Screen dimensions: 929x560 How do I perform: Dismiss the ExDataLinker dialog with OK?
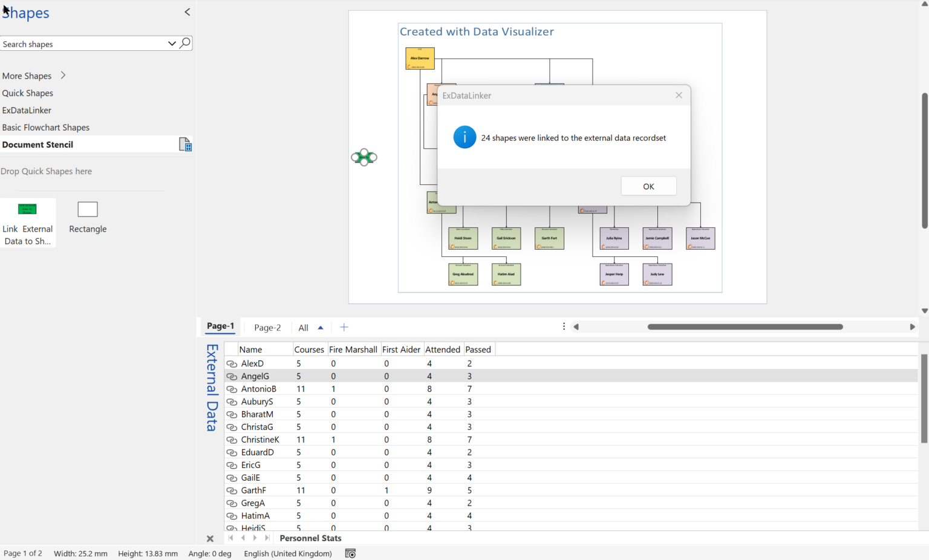tap(648, 186)
